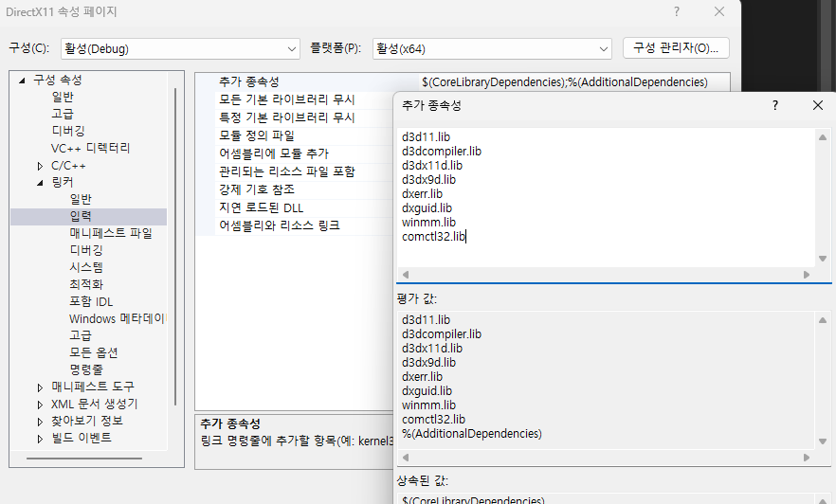836x504 pixels.
Task: Click the 강제 기호 참조 property
Action: point(257,189)
